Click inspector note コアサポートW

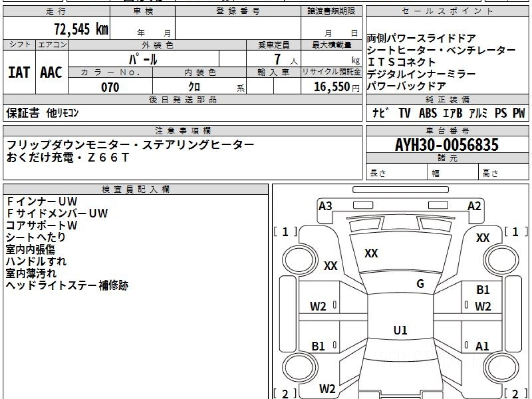(42, 225)
